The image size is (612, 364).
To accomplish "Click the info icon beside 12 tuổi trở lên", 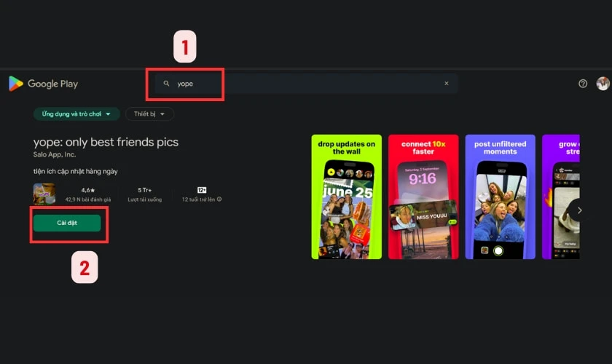I will coord(219,199).
